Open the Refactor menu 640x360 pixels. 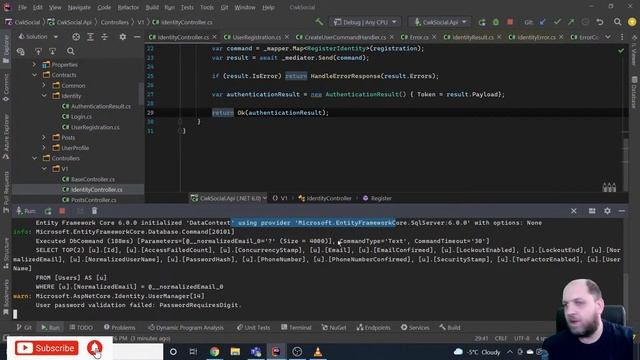tap(128, 7)
